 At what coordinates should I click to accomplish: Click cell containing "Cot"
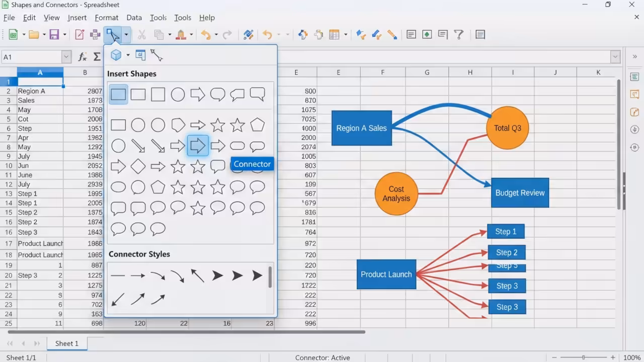(x=40, y=119)
